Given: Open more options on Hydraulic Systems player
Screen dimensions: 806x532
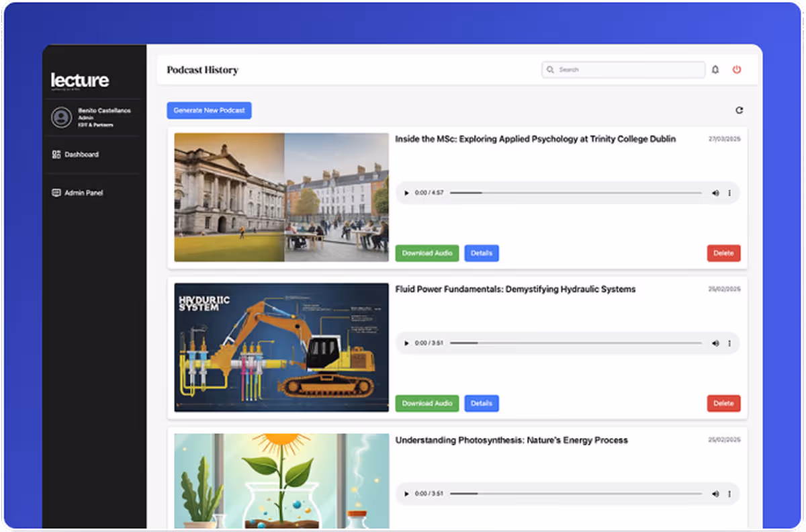Looking at the screenshot, I should click(x=729, y=343).
